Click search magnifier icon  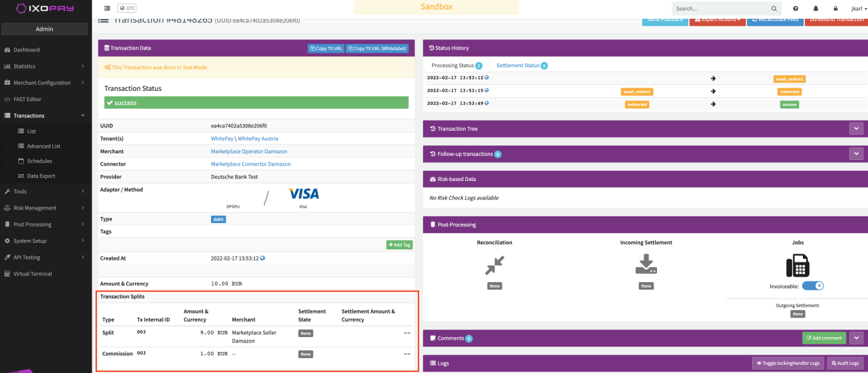click(x=774, y=9)
